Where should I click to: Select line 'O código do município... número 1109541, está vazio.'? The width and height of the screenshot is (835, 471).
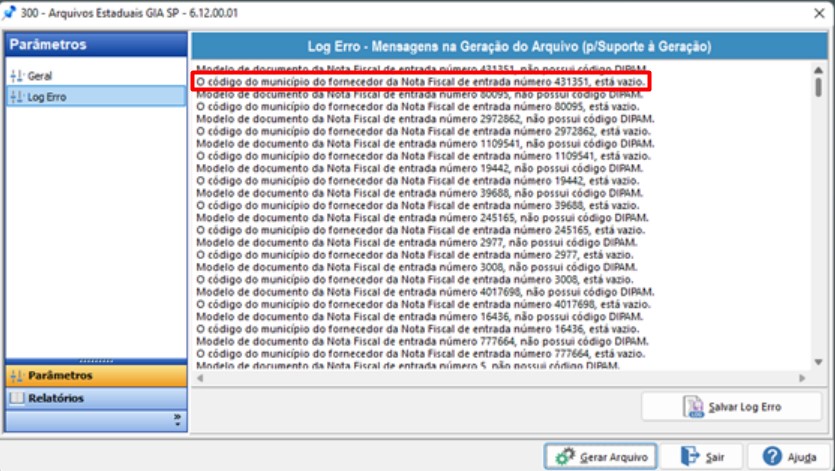click(423, 156)
